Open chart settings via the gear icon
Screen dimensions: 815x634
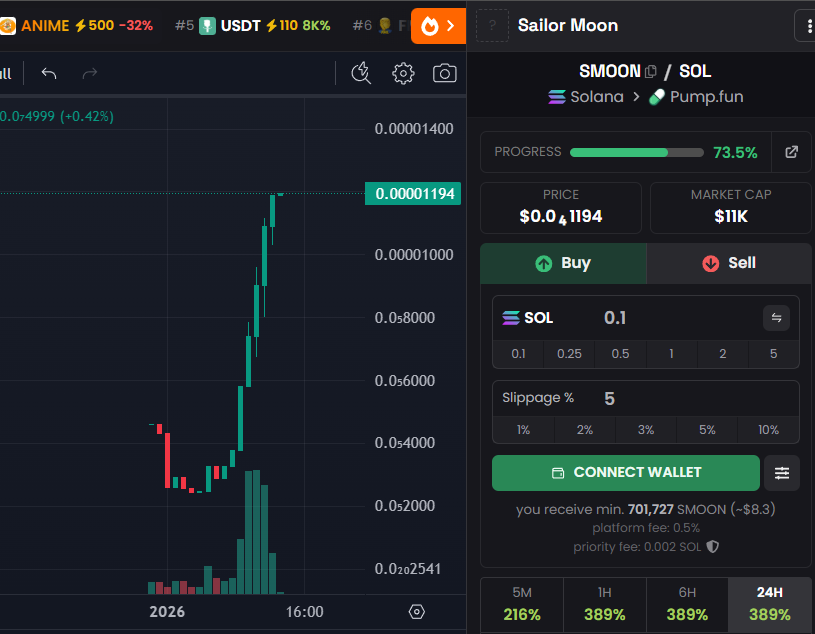(403, 73)
